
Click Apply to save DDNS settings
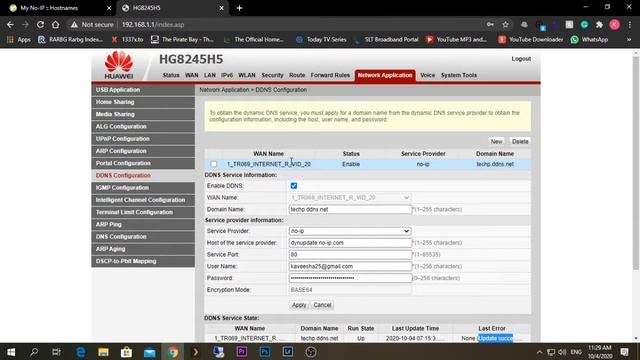299,305
